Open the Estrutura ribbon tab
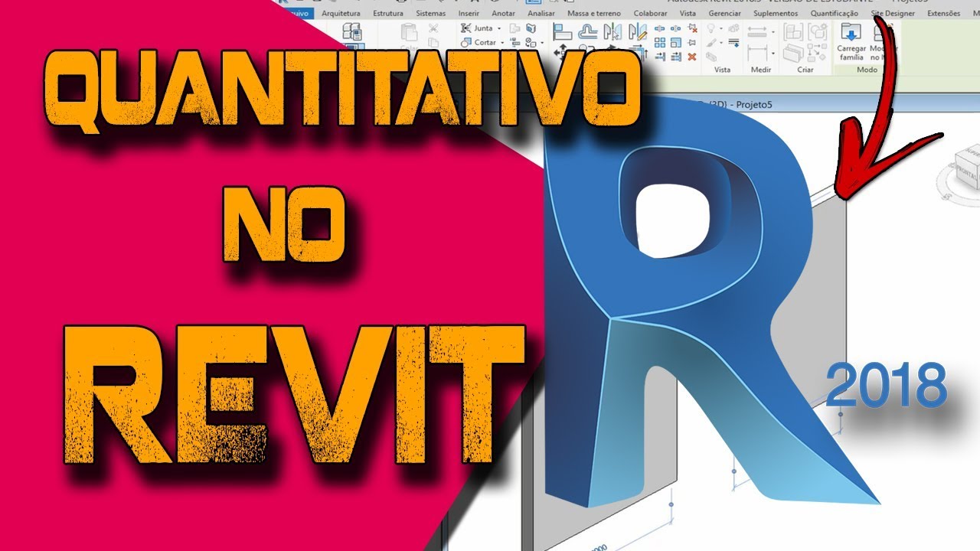The height and width of the screenshot is (551, 980). coord(388,13)
